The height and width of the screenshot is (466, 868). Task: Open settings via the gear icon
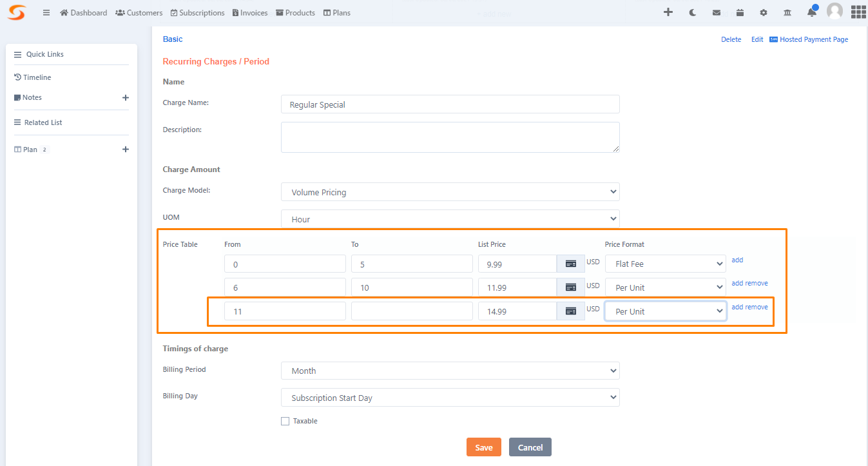(763, 12)
